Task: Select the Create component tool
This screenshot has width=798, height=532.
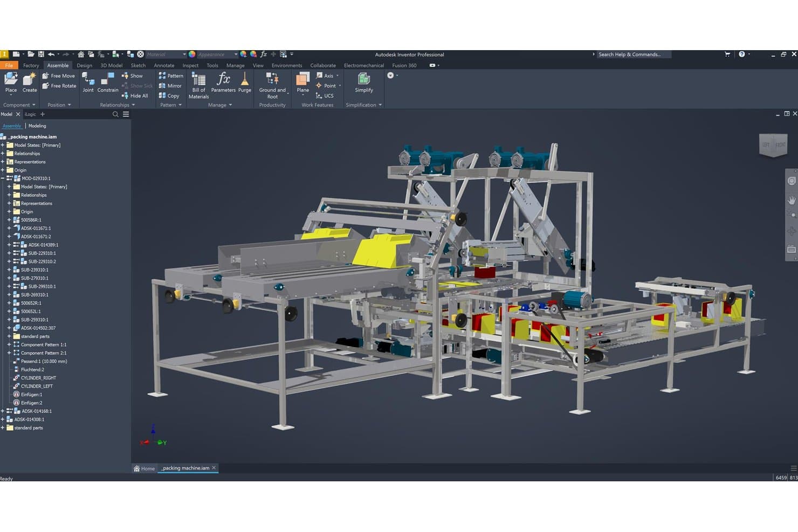Action: (30, 82)
